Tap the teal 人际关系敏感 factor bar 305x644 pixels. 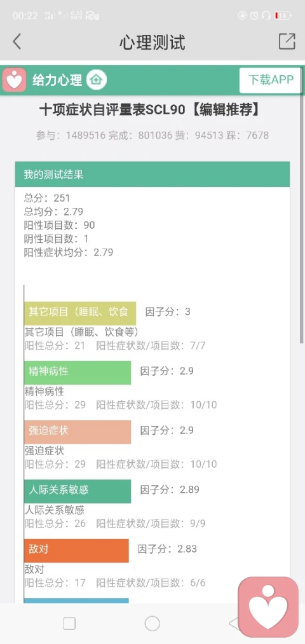click(77, 491)
